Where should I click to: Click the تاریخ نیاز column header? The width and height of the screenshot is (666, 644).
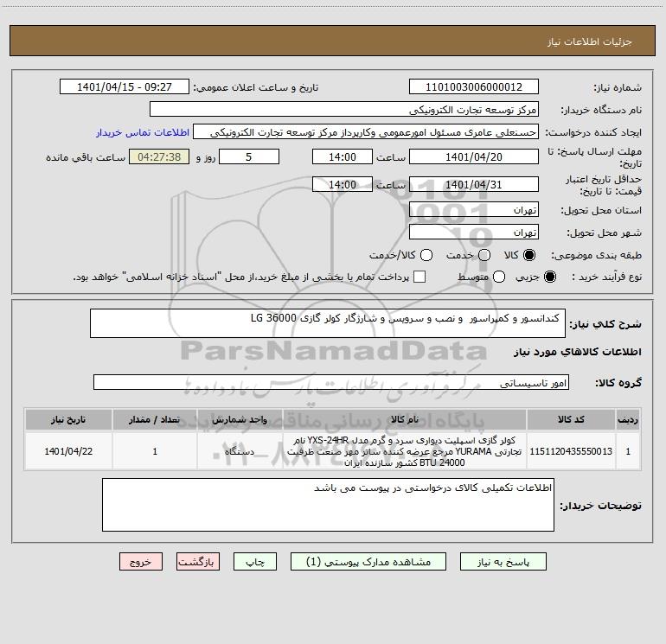68,419
